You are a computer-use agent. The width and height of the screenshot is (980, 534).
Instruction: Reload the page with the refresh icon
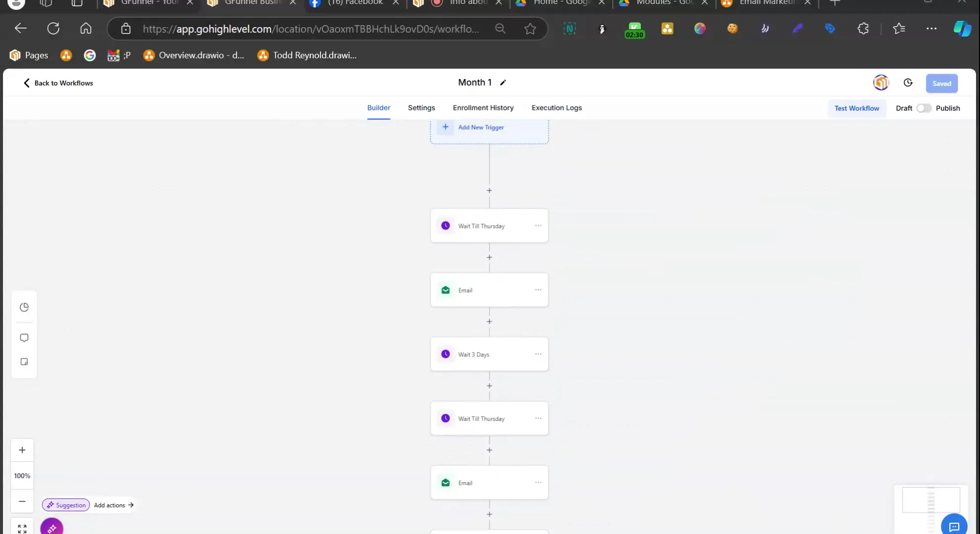(53, 29)
